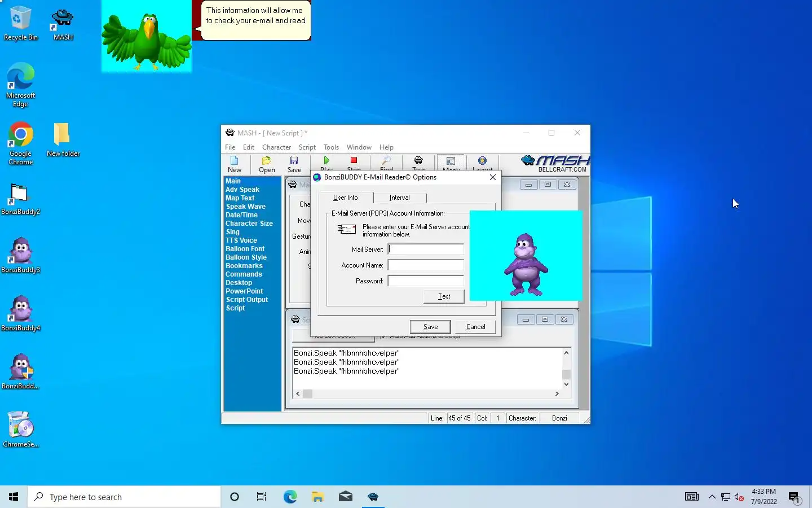Open the Window menu in MASH
The image size is (812, 508).
click(x=359, y=147)
